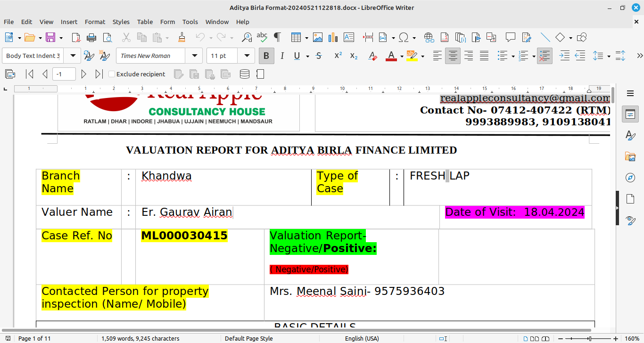Screen dimensions: 644x343
Task: Open the Gallery panel in the sidebar
Action: pyautogui.click(x=630, y=156)
